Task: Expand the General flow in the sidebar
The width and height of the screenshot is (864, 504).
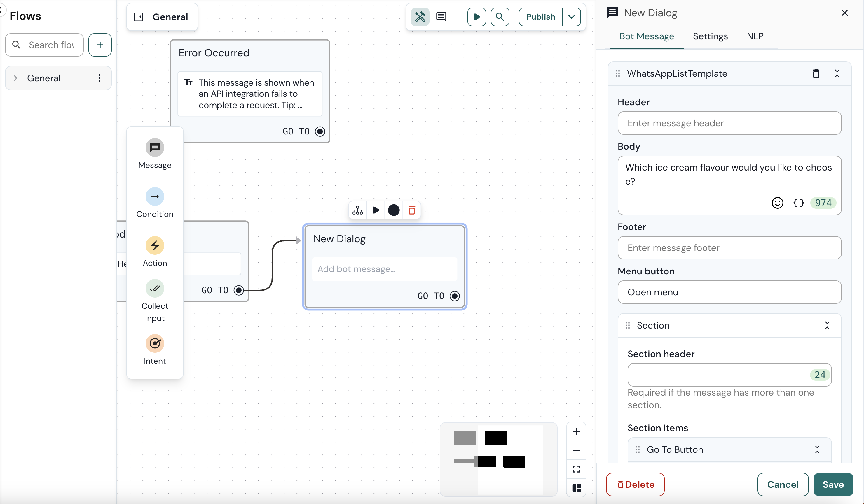Action: tap(15, 78)
